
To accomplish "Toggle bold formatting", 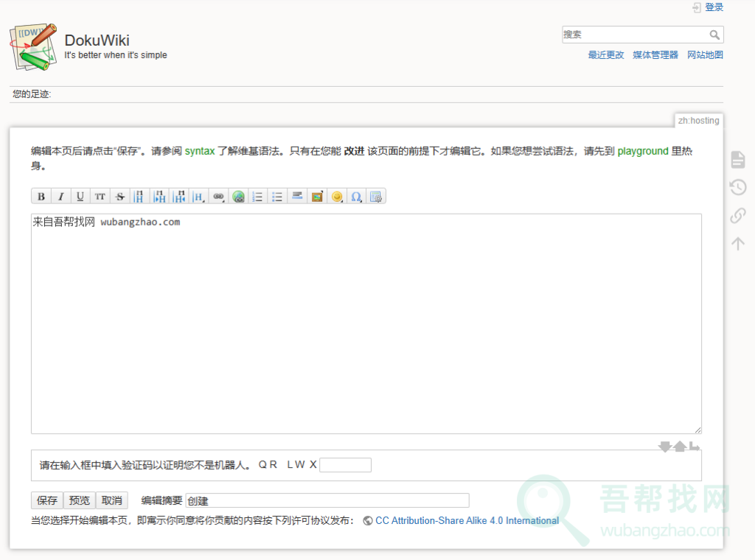I will 41,196.
